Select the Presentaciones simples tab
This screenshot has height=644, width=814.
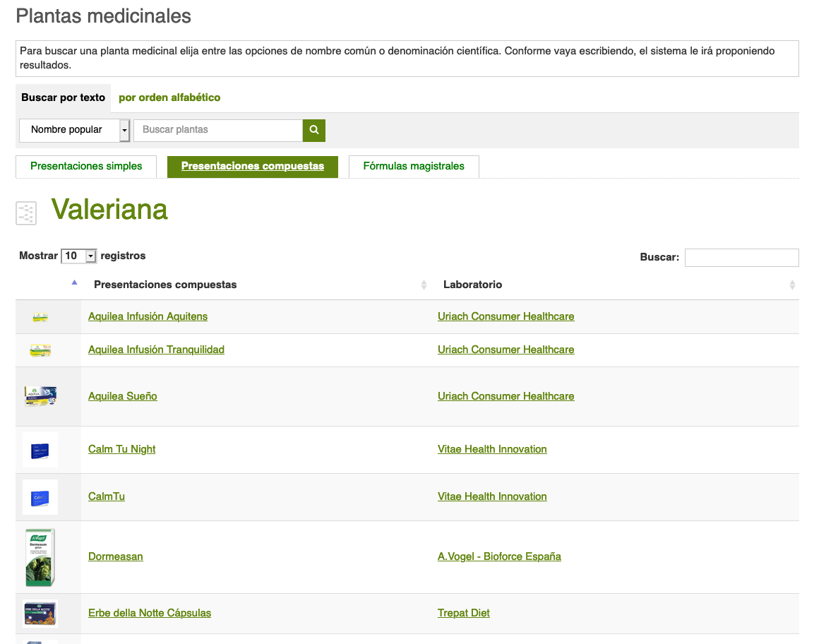pyautogui.click(x=86, y=166)
